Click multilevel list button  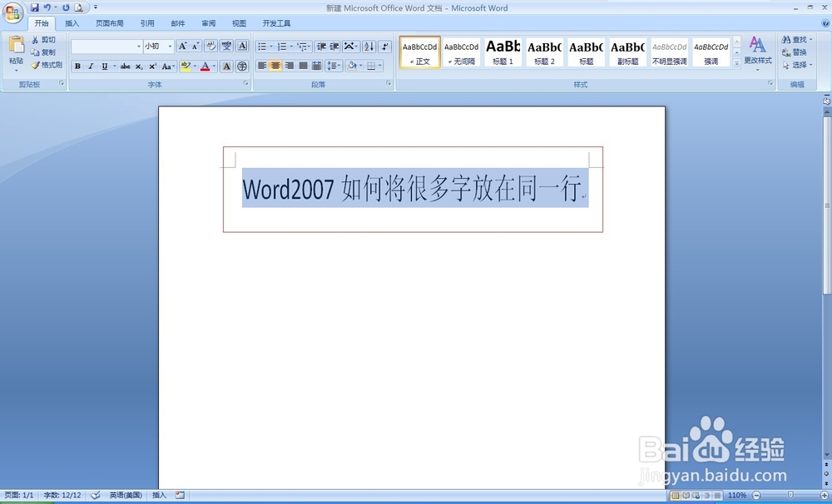[x=303, y=46]
